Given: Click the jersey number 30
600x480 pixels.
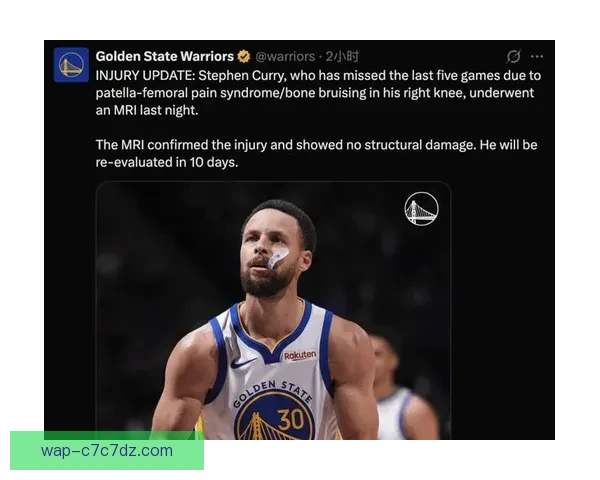Looking at the screenshot, I should tap(291, 420).
